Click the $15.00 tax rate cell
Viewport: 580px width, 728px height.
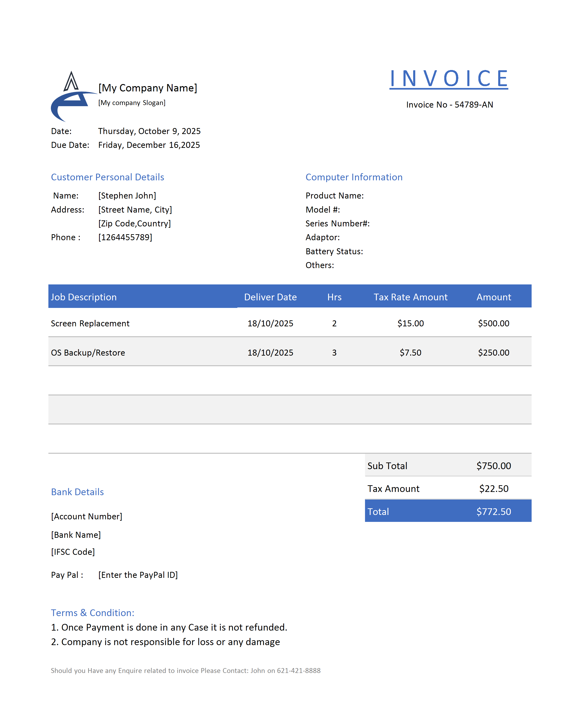point(410,324)
